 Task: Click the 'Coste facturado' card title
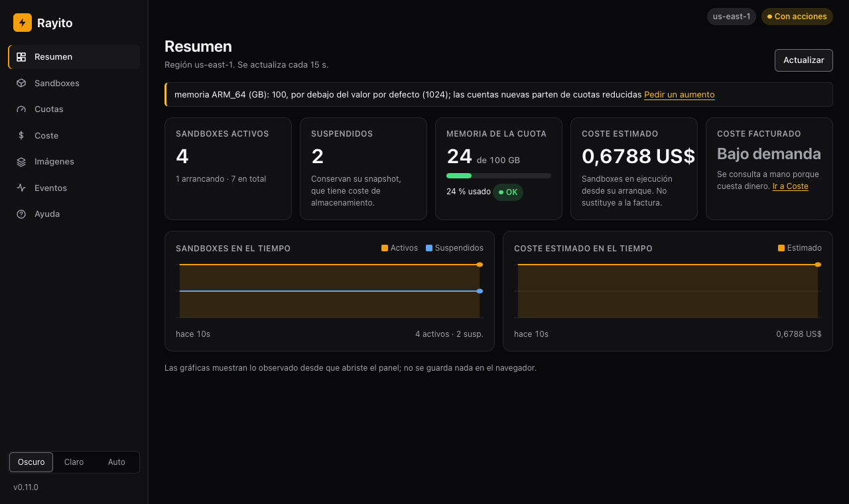(759, 134)
